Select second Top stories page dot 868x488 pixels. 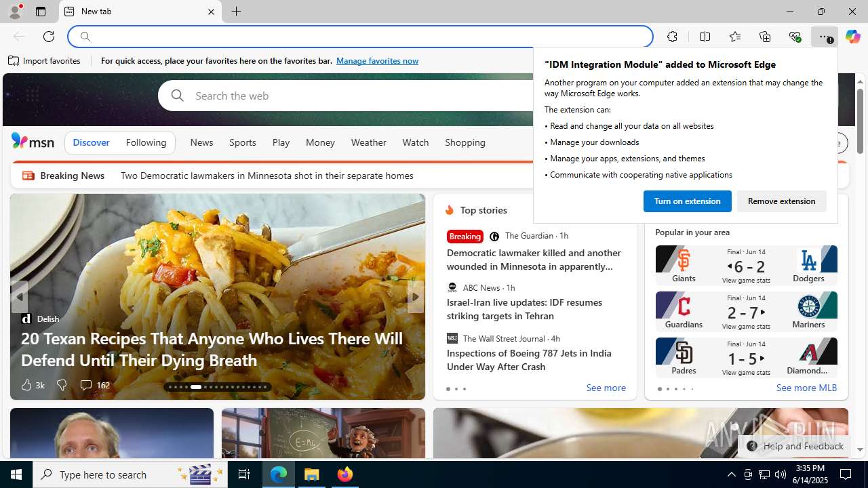click(x=456, y=389)
